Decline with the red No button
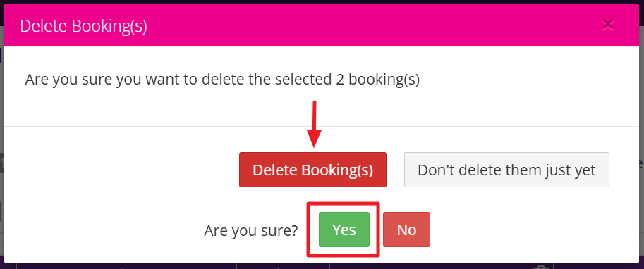644x269 pixels. (406, 230)
